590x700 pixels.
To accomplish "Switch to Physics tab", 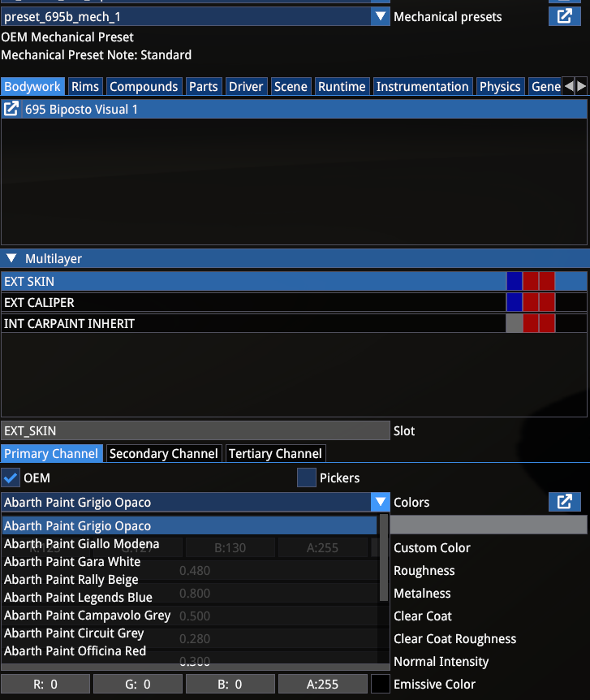I will [x=500, y=86].
